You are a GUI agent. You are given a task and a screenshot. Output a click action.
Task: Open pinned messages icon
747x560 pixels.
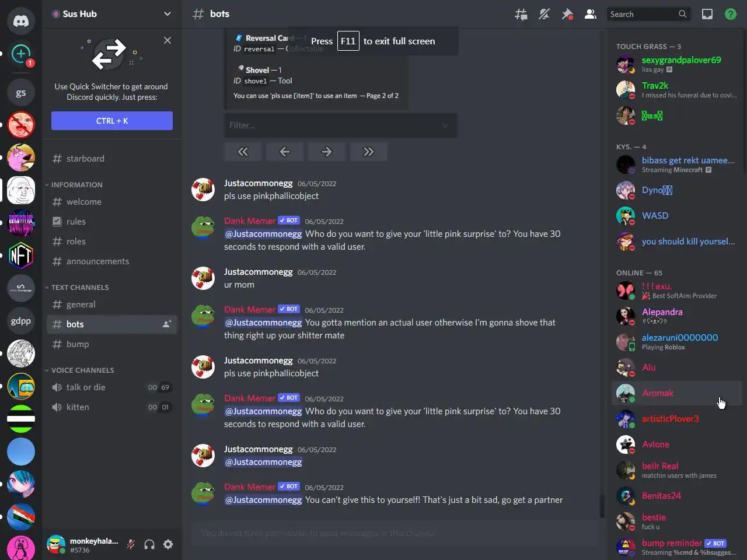pos(567,14)
